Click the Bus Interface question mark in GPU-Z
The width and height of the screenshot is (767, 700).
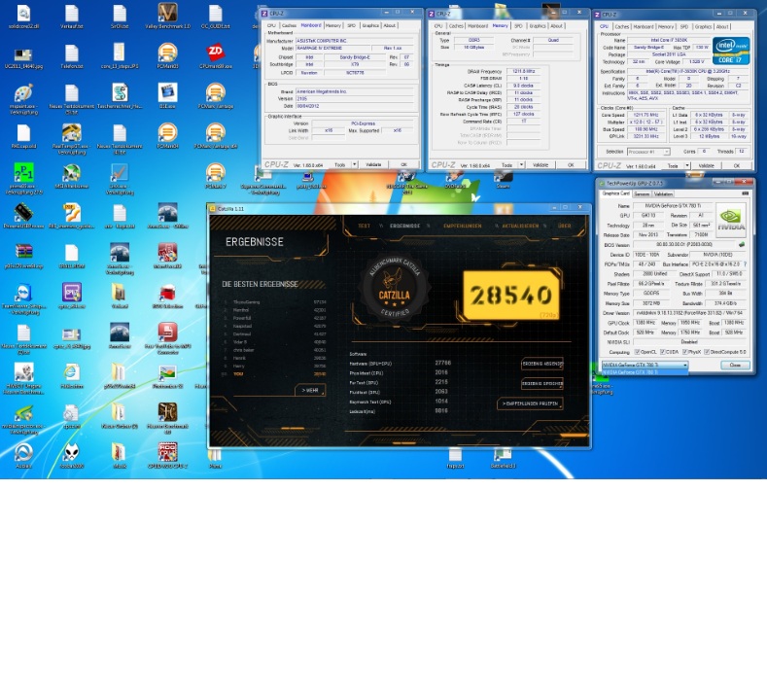[x=745, y=264]
